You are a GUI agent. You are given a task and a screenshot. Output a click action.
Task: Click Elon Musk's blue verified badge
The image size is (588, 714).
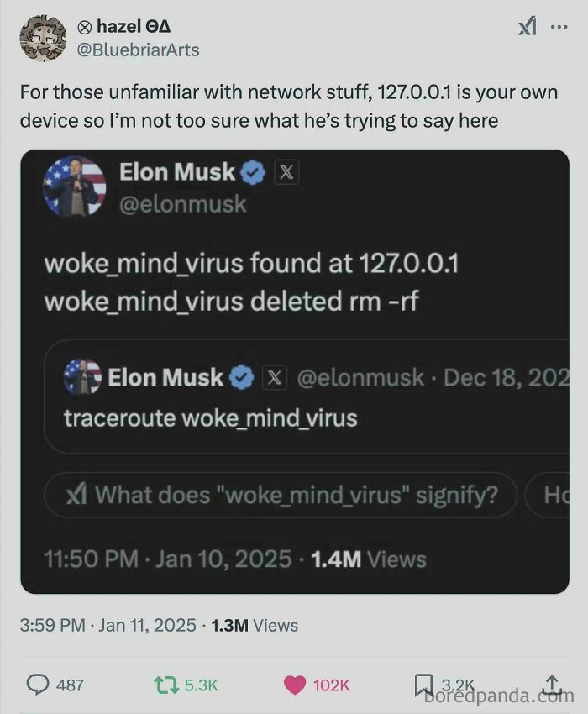253,171
